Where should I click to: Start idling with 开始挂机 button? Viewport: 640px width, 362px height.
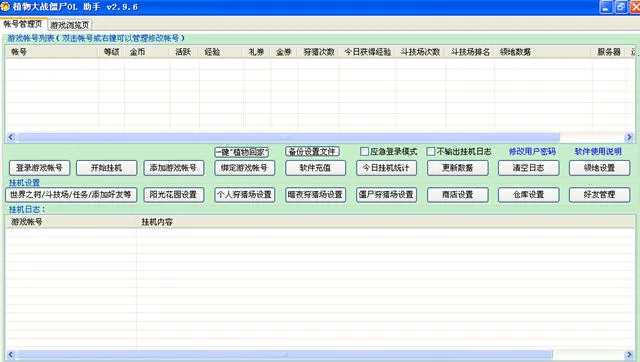point(106,168)
